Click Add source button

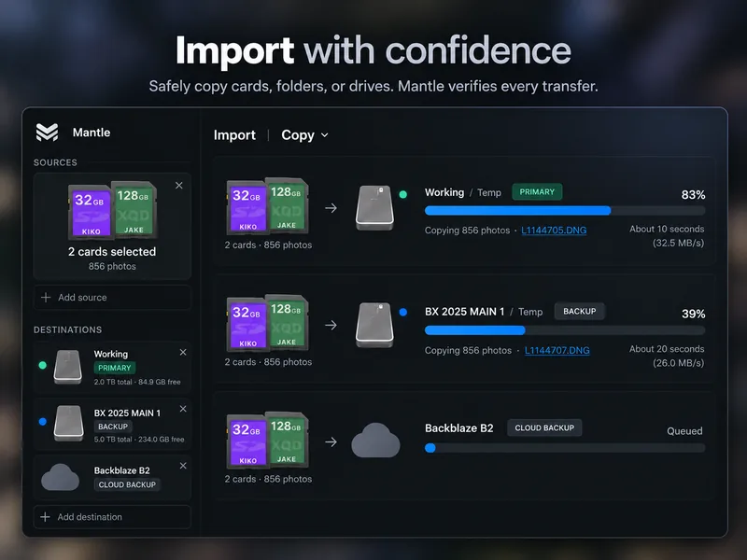click(x=112, y=297)
